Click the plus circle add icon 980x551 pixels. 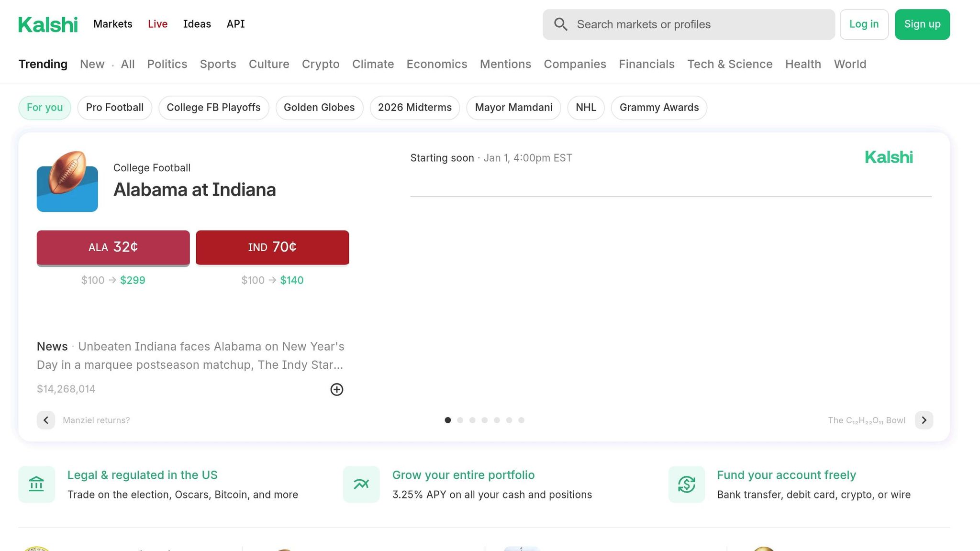pyautogui.click(x=336, y=389)
